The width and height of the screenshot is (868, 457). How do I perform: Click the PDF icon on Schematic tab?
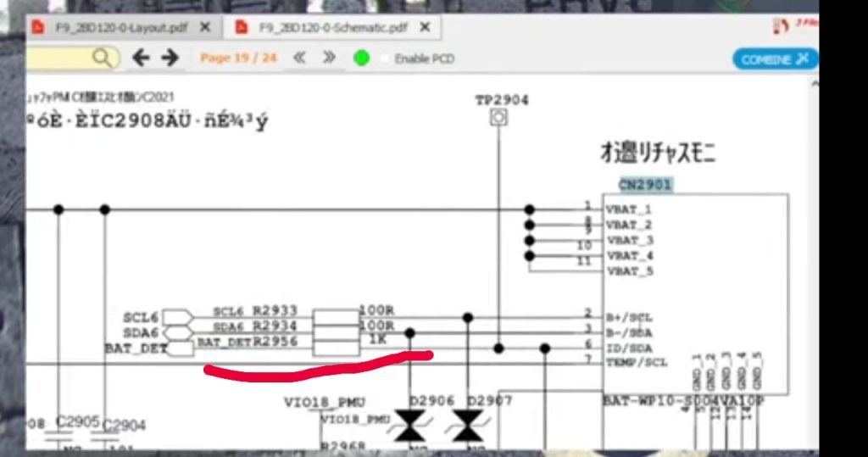pyautogui.click(x=242, y=27)
